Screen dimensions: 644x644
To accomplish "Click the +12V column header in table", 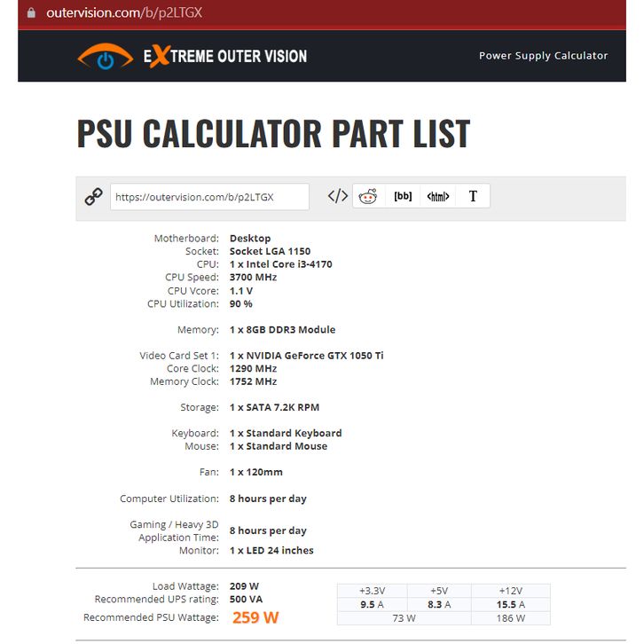I will click(511, 591).
